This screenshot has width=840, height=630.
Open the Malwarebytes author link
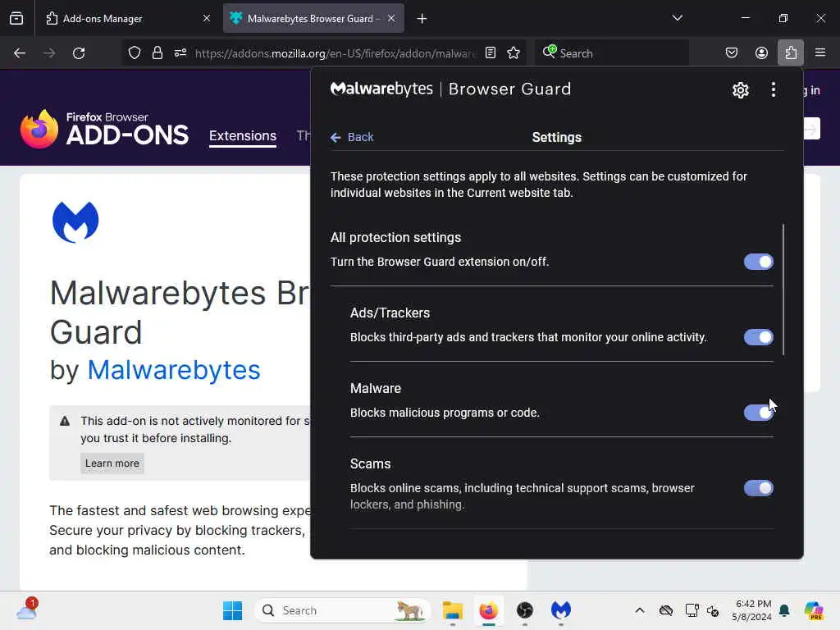(x=174, y=370)
